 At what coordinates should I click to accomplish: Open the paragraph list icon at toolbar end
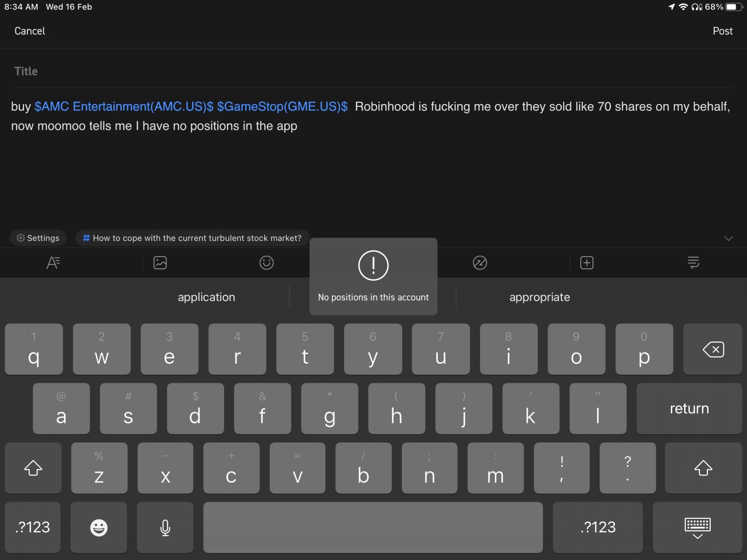coord(693,262)
